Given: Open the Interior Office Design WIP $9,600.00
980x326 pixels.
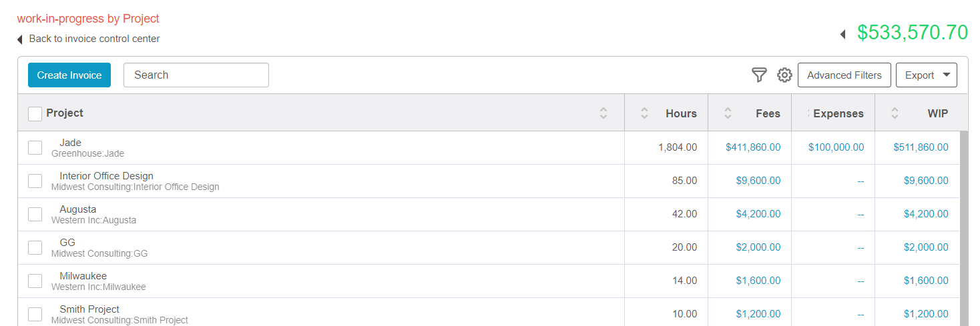Looking at the screenshot, I should [926, 181].
